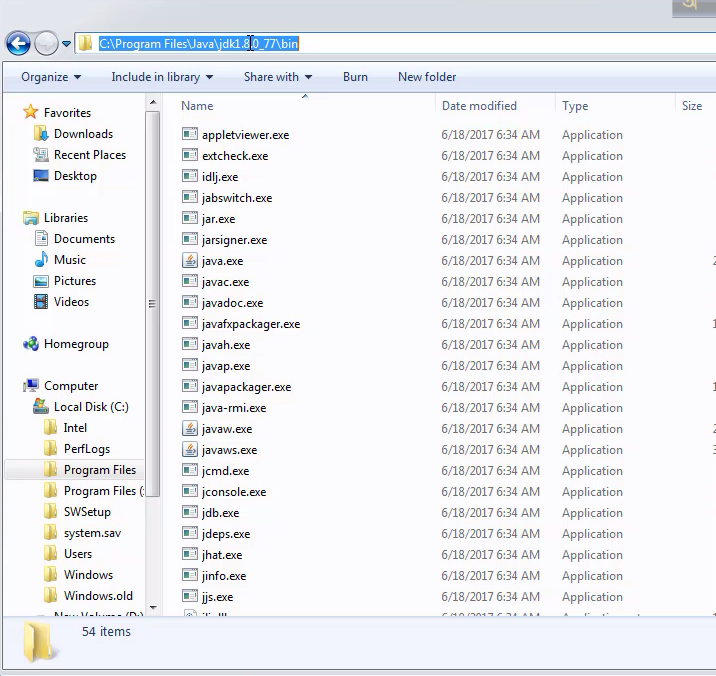Select the javadoc.exe file name
Screen dimensions: 716x676
(x=232, y=303)
